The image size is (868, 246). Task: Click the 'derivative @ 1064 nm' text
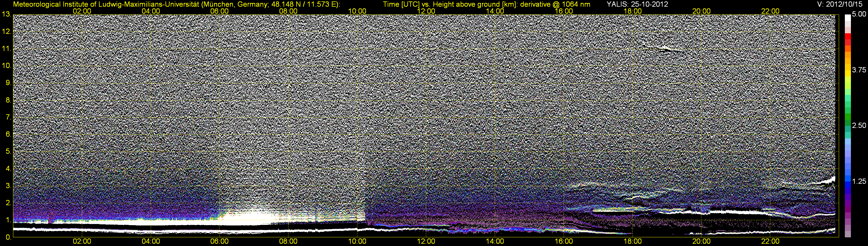[556, 4]
